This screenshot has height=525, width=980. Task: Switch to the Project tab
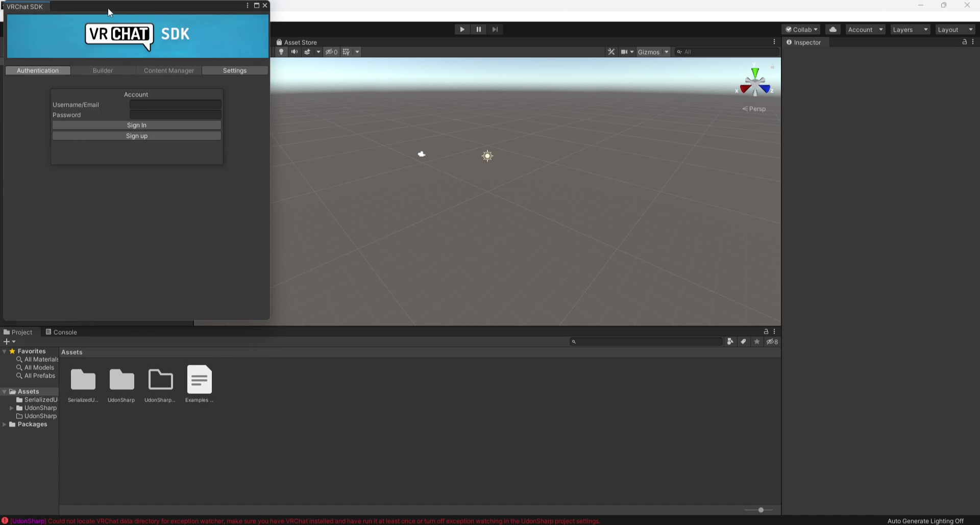tap(18, 332)
